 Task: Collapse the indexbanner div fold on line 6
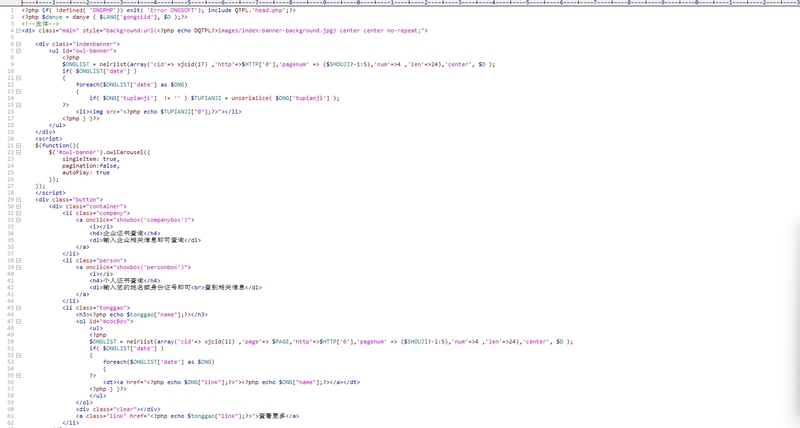18,44
